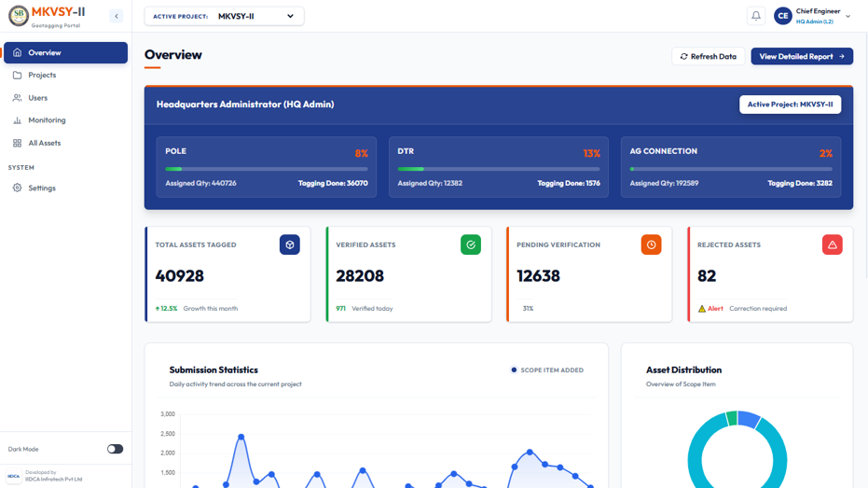Click the arrow in View Detailed Report
The height and width of the screenshot is (488, 868).
click(x=841, y=57)
